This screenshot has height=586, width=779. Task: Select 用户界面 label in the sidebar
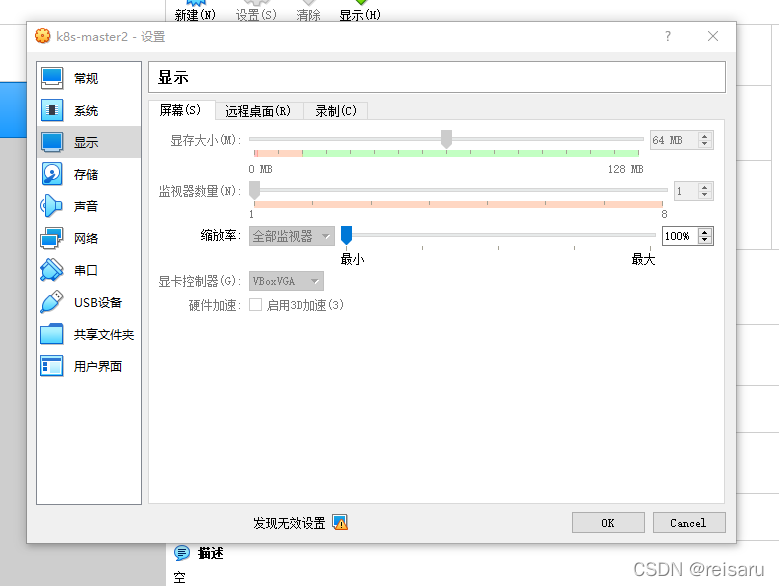click(x=98, y=366)
